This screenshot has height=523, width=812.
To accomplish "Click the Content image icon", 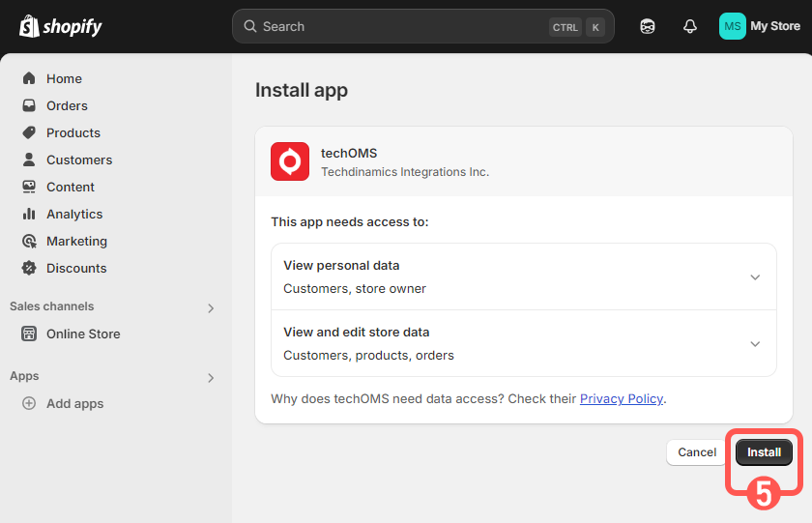I will click(29, 187).
